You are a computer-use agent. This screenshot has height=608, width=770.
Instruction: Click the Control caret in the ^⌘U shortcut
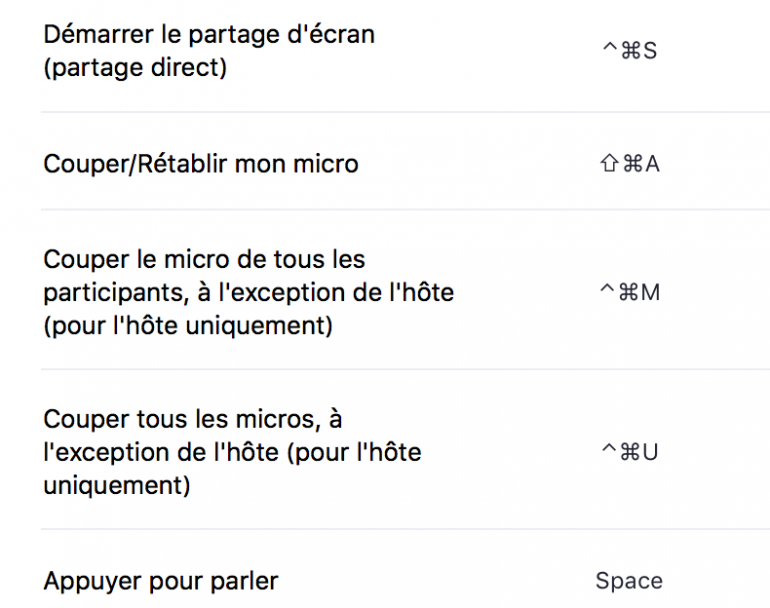coord(608,449)
